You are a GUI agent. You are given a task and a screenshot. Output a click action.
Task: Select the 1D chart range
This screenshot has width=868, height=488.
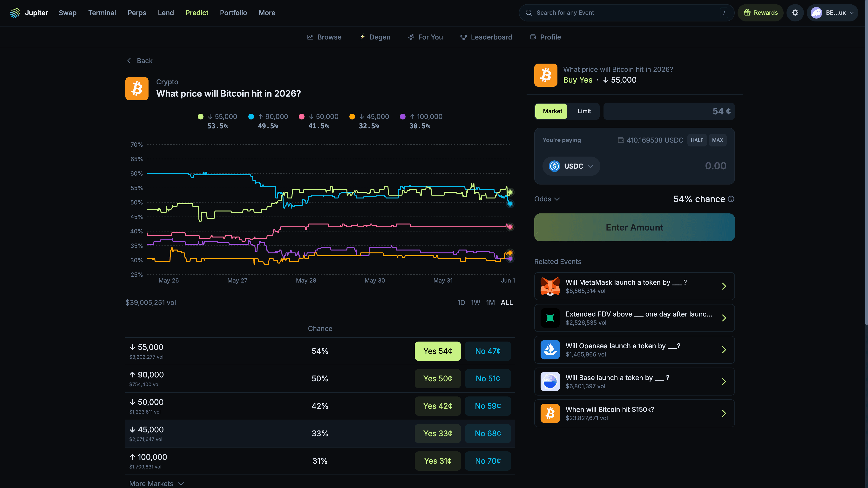pos(461,303)
